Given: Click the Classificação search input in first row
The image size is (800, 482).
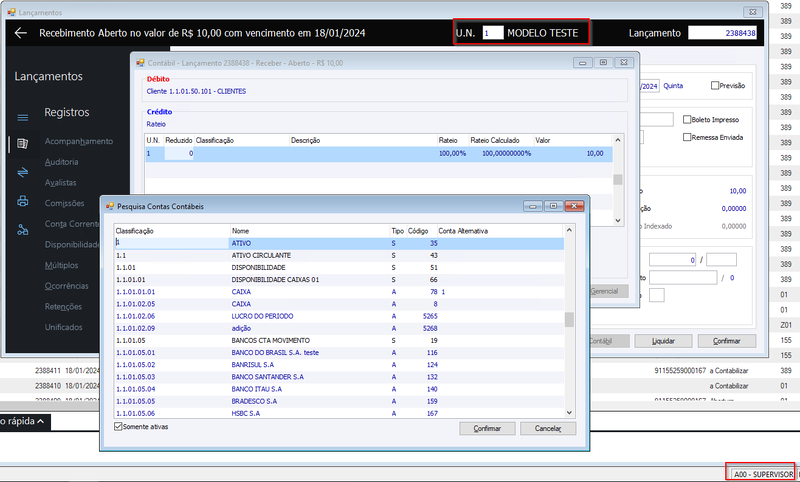Looking at the screenshot, I should [172, 243].
